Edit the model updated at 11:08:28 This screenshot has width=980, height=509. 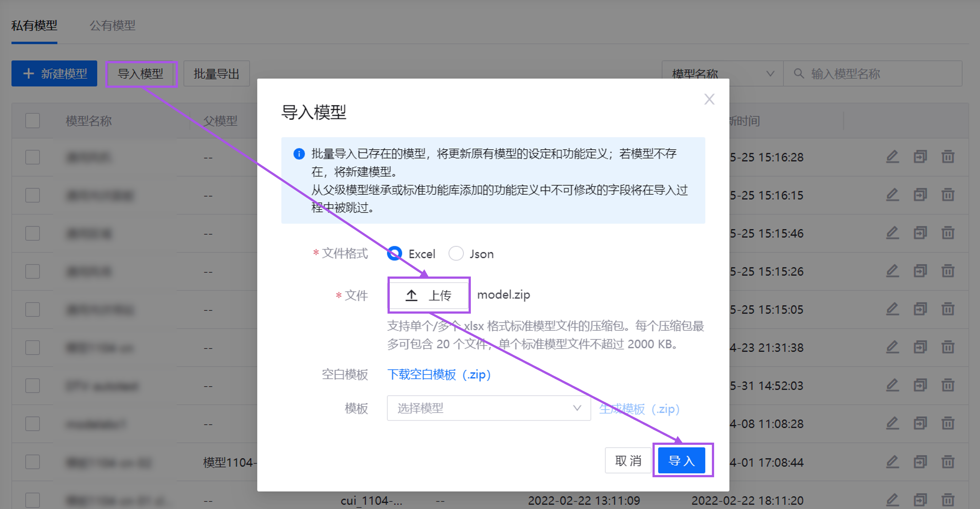point(893,423)
